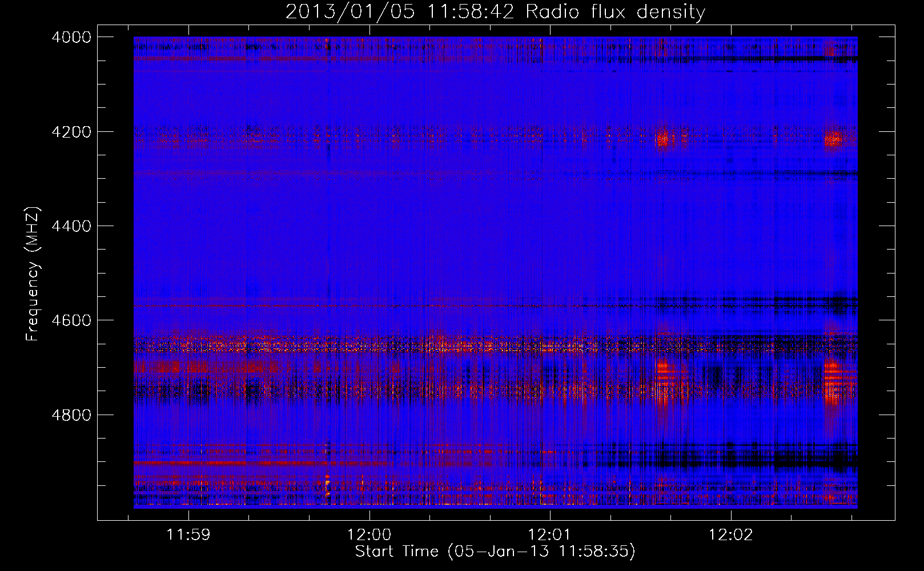This screenshot has width=924, height=571.
Task: Click the 12:01 time axis label
Action: (x=549, y=535)
